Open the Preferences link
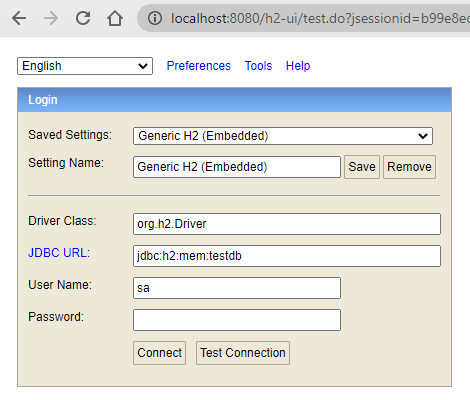 click(199, 66)
